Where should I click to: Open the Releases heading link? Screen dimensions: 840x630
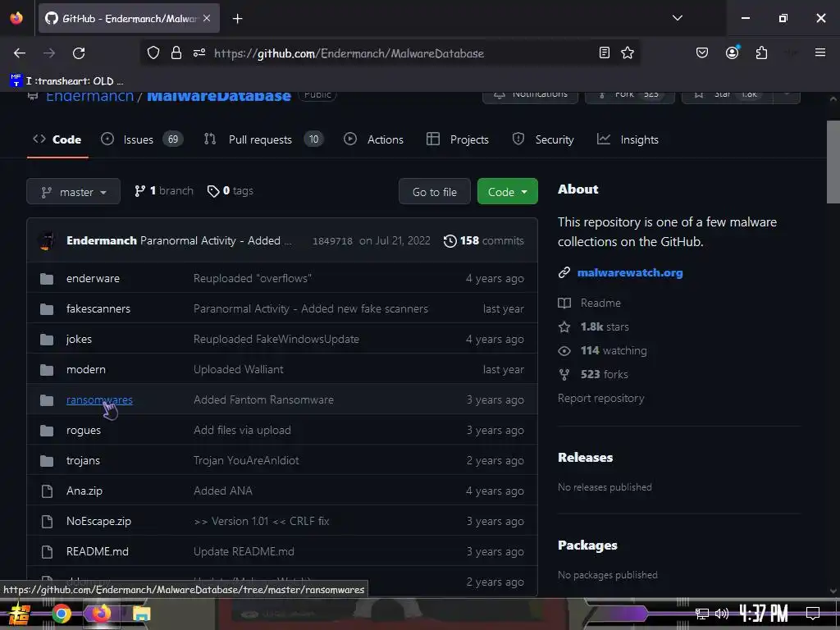[x=585, y=458]
